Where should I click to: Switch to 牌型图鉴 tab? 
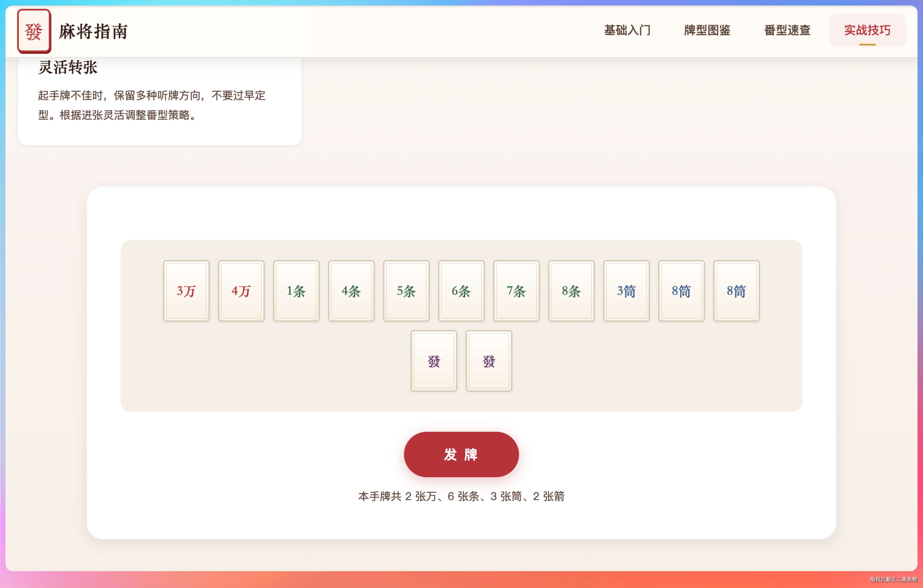(x=707, y=30)
